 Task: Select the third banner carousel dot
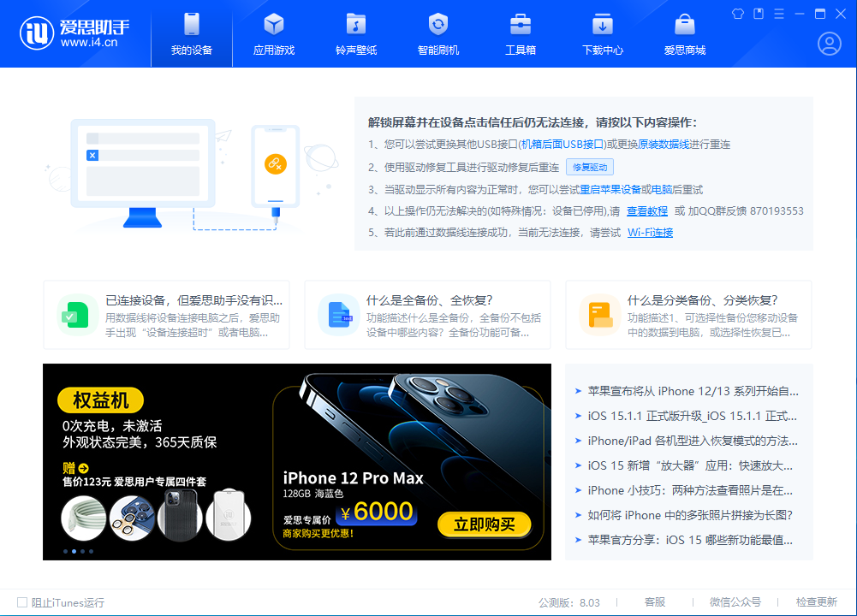click(82, 551)
